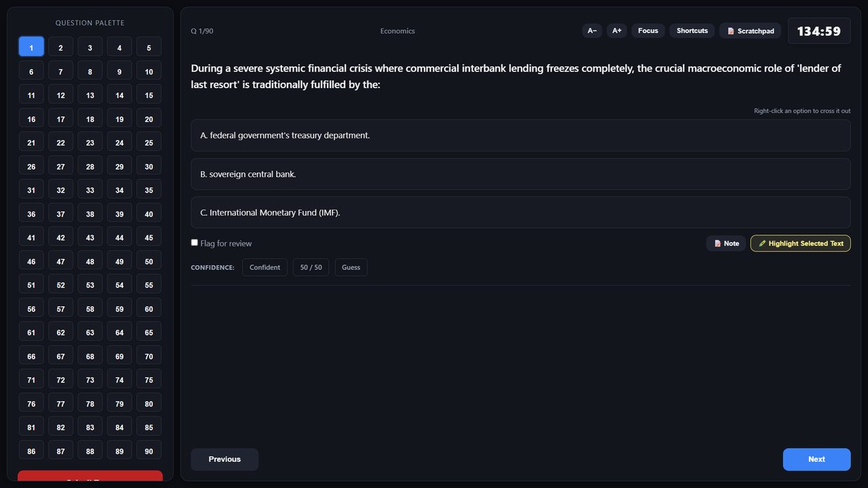Jump to question 45 in palette

(x=149, y=237)
